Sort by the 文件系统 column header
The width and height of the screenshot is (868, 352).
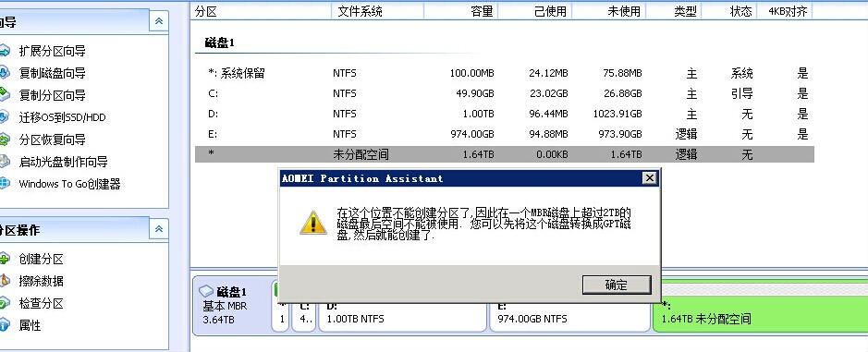pos(377,11)
